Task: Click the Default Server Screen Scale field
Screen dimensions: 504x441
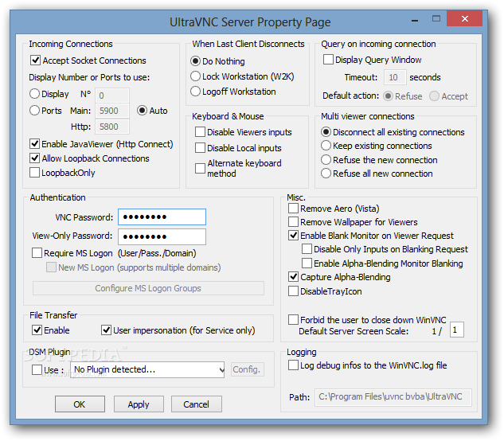Action: 457,330
